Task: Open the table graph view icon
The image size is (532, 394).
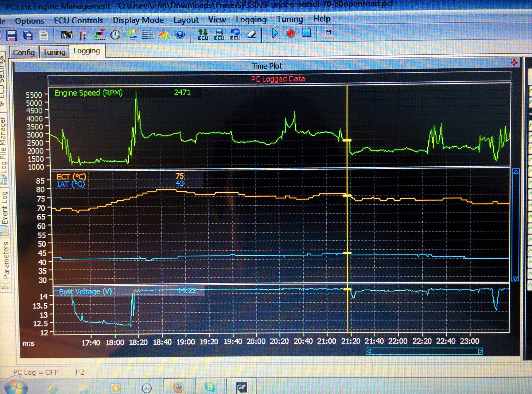Action: tap(99, 35)
